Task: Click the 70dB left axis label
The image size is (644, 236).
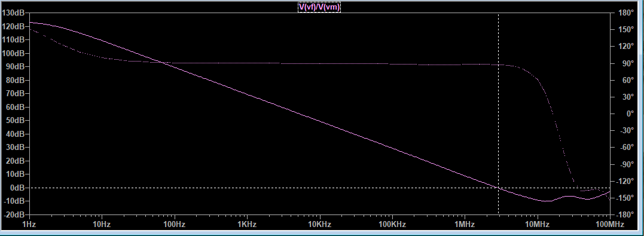Action: point(15,94)
